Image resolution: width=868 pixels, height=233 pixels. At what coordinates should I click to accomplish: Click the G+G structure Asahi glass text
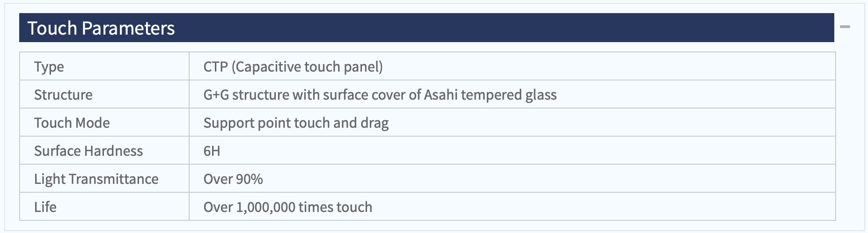point(380,95)
